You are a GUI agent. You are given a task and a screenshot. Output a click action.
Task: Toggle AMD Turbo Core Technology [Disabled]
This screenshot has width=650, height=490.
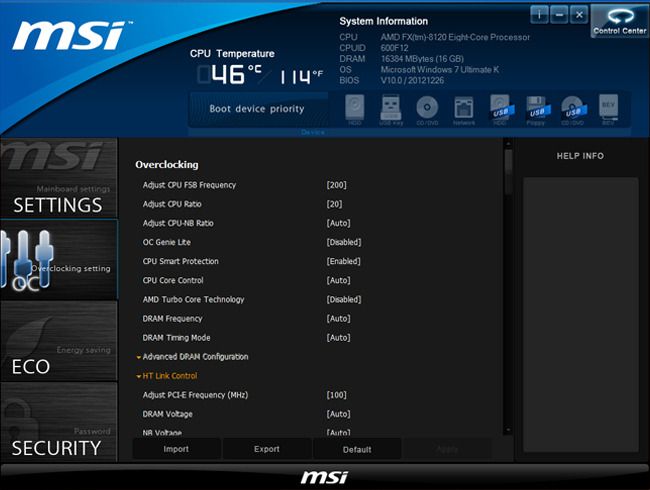tap(344, 300)
